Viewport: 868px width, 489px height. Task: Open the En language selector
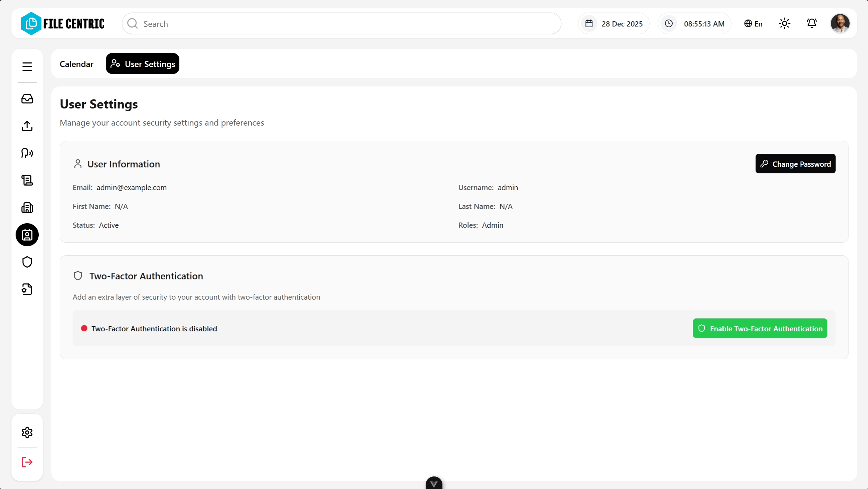tap(753, 23)
